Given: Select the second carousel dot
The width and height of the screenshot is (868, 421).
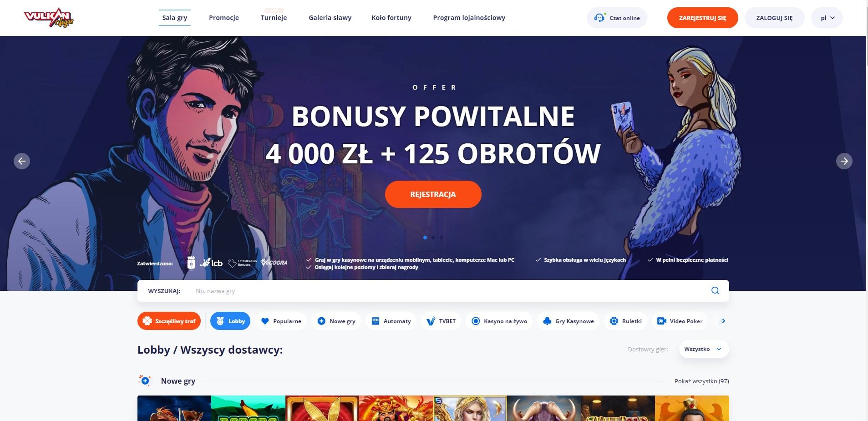Looking at the screenshot, I should [x=433, y=238].
